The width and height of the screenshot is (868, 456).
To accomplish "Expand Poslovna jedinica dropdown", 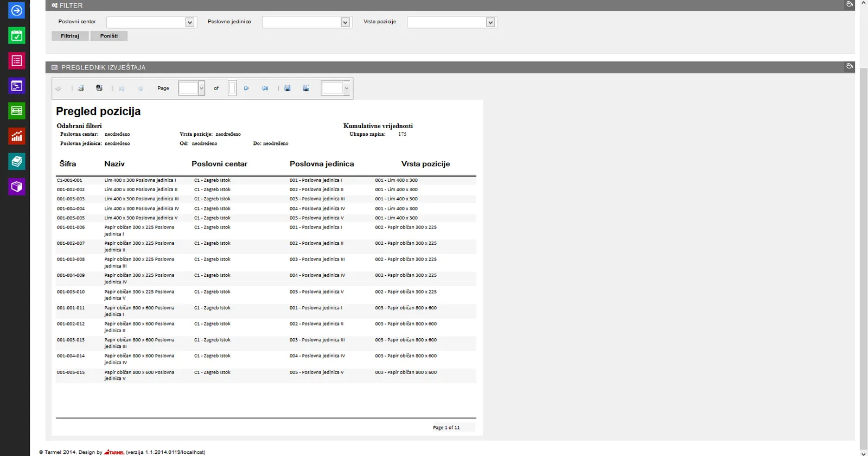I will (307, 22).
